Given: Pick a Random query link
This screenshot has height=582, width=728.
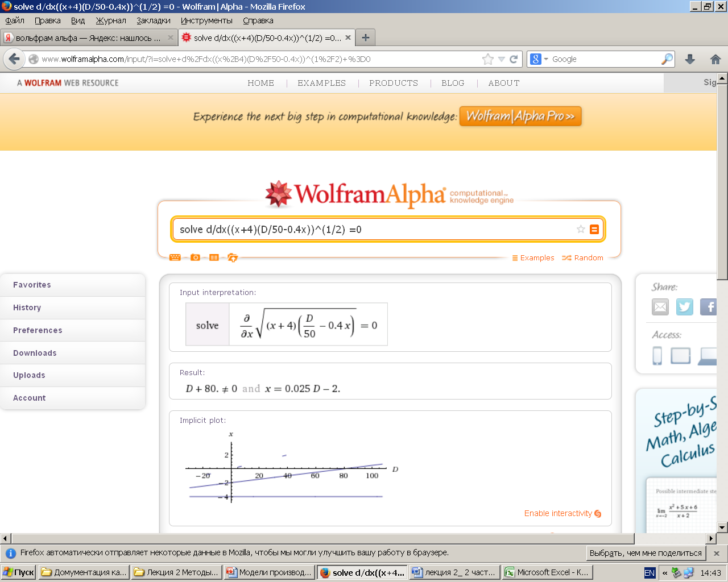Looking at the screenshot, I should [583, 258].
